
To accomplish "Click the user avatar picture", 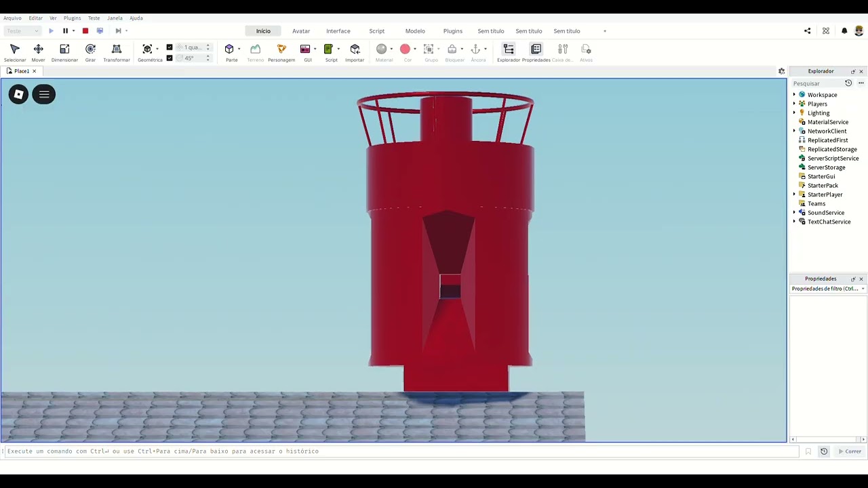I will point(859,30).
